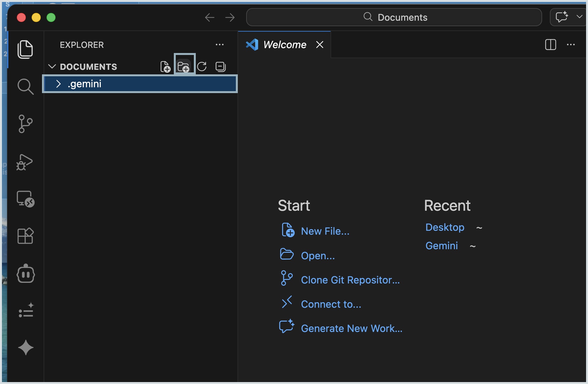Viewport: 588px width, 384px height.
Task: Open Extensions view
Action: point(25,236)
